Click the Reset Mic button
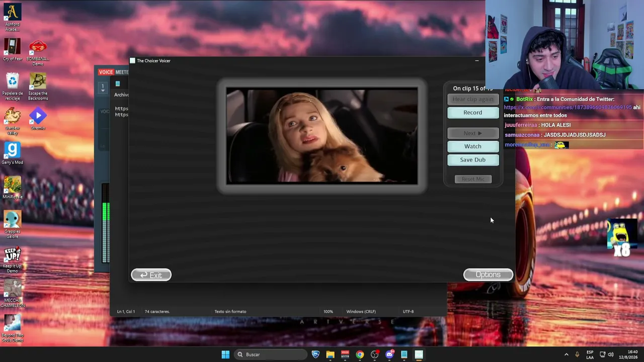Image resolution: width=644 pixels, height=362 pixels. [473, 179]
